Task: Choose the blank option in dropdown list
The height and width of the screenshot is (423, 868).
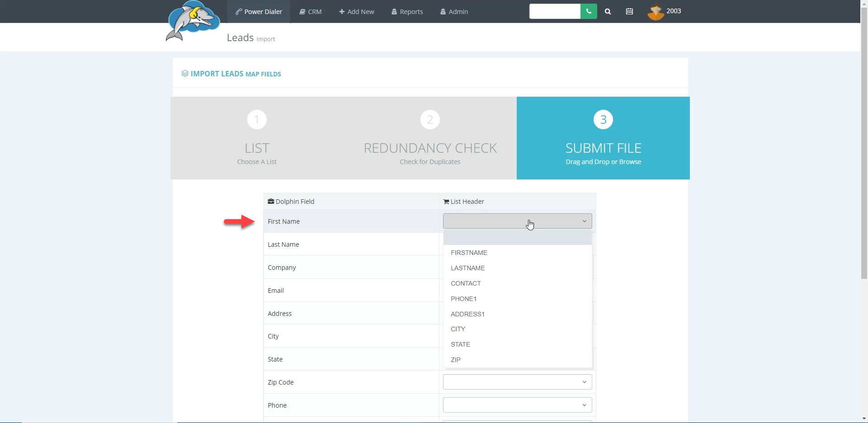Action: click(x=518, y=237)
